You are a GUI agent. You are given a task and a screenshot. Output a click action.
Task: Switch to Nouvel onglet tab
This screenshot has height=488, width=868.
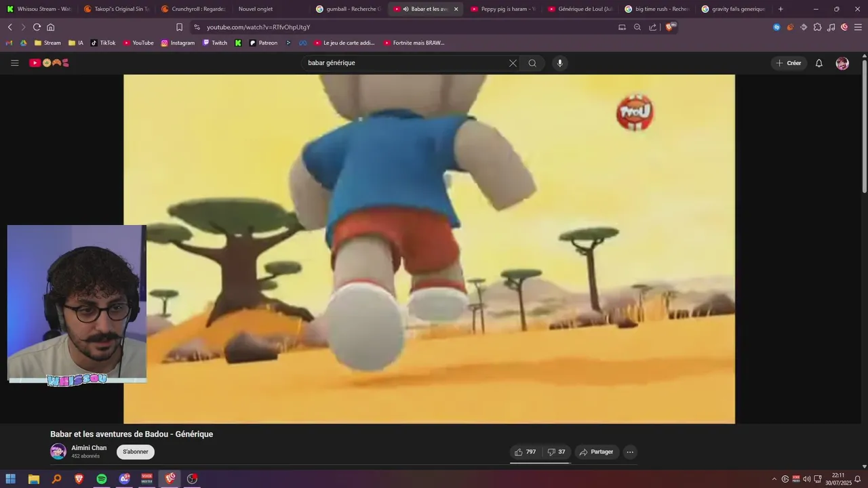tap(271, 9)
